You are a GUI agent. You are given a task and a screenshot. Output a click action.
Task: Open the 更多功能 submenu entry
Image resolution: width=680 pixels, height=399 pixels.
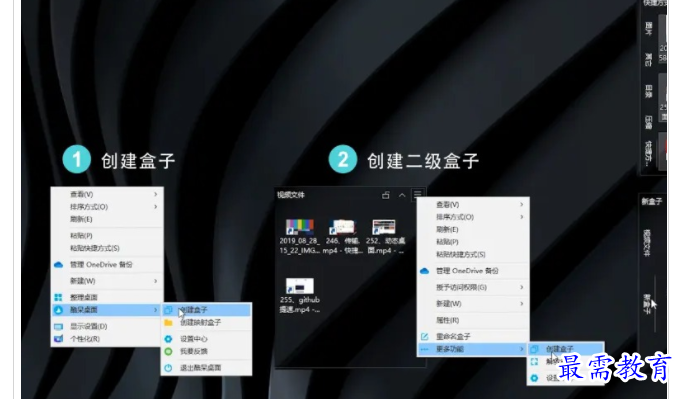coord(473,349)
